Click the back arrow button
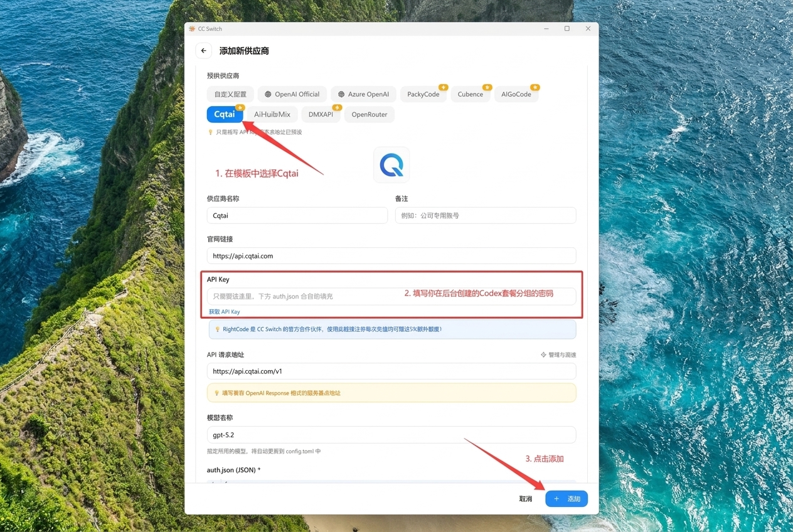The image size is (793, 532). point(203,51)
